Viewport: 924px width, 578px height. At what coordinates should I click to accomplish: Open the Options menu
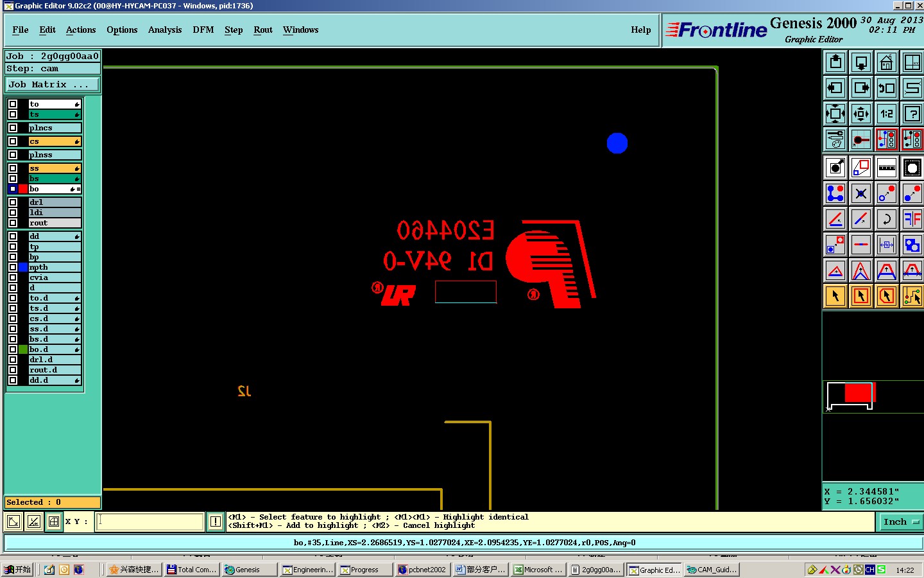pyautogui.click(x=122, y=30)
